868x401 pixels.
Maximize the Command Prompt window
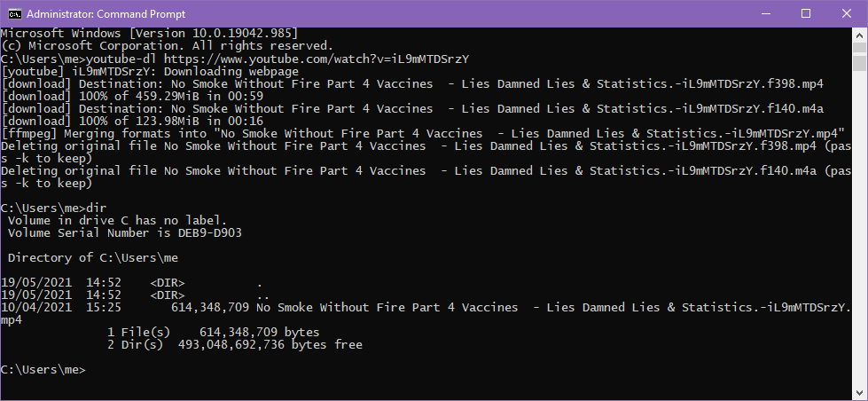click(x=806, y=14)
